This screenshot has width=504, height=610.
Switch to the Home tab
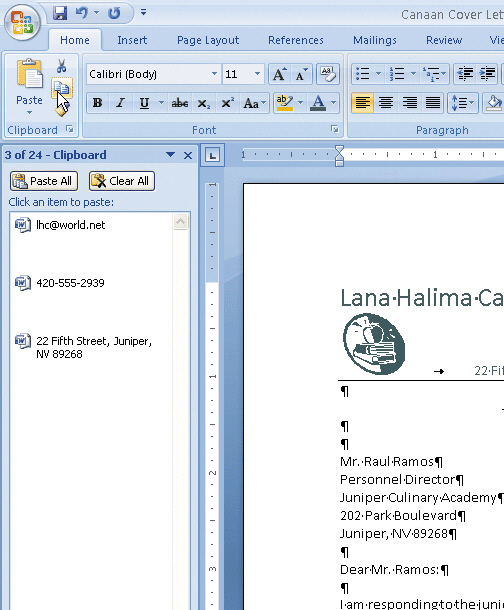[75, 40]
